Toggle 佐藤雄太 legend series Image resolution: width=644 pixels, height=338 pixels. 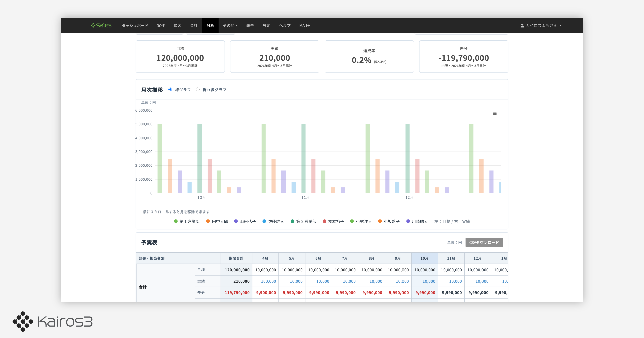(x=273, y=221)
